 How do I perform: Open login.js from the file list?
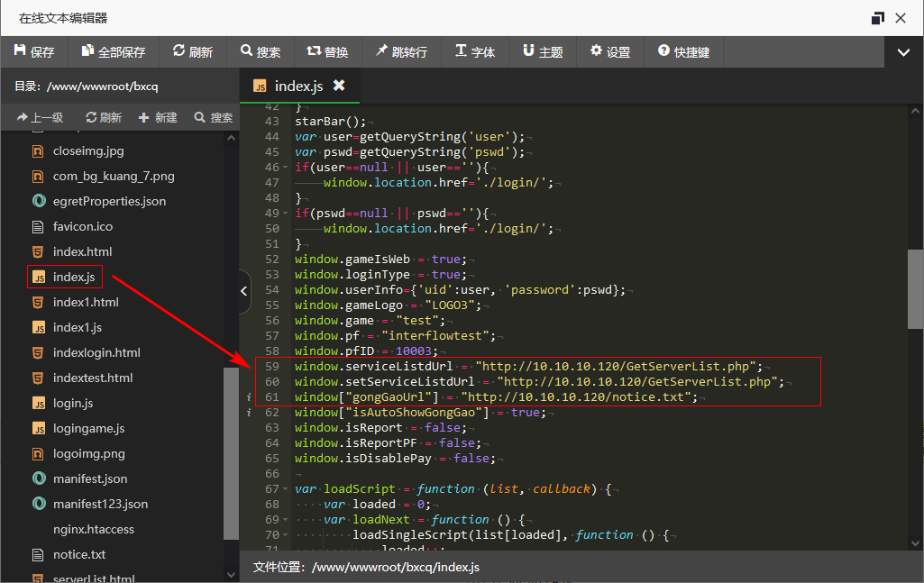72,403
